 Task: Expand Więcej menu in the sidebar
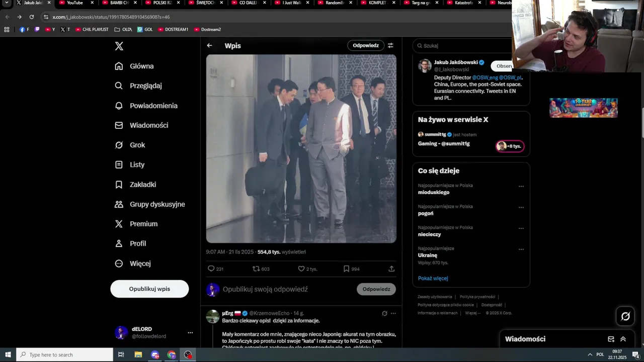[x=132, y=263]
